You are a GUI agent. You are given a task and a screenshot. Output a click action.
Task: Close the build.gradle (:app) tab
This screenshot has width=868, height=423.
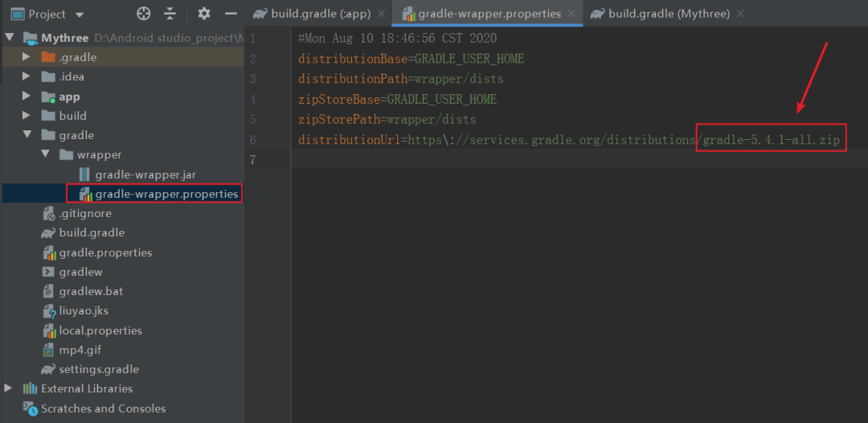tap(381, 14)
